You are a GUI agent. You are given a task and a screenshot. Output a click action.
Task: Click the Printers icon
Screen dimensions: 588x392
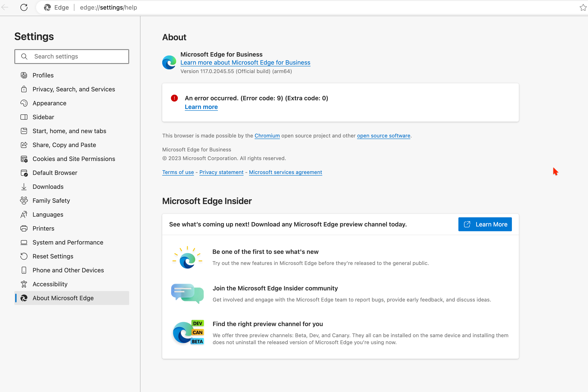tap(24, 228)
